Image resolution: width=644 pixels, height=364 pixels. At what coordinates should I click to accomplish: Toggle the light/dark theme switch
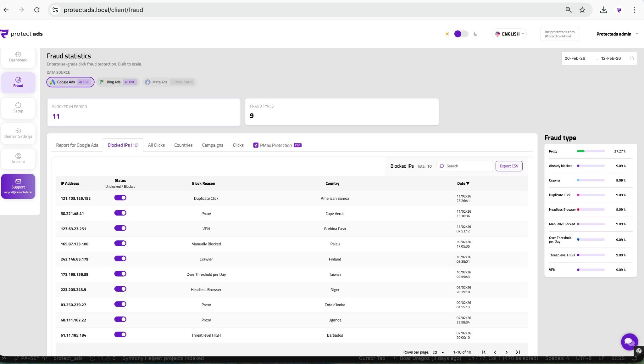click(461, 34)
